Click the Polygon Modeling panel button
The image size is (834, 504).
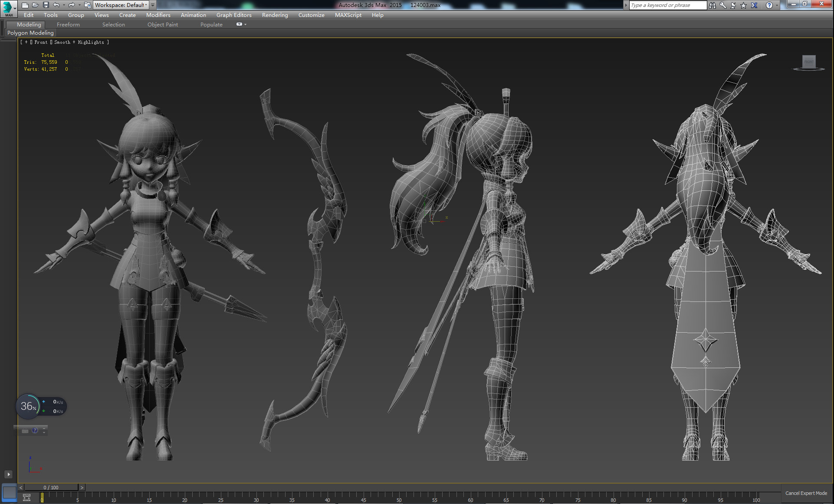[x=30, y=33]
